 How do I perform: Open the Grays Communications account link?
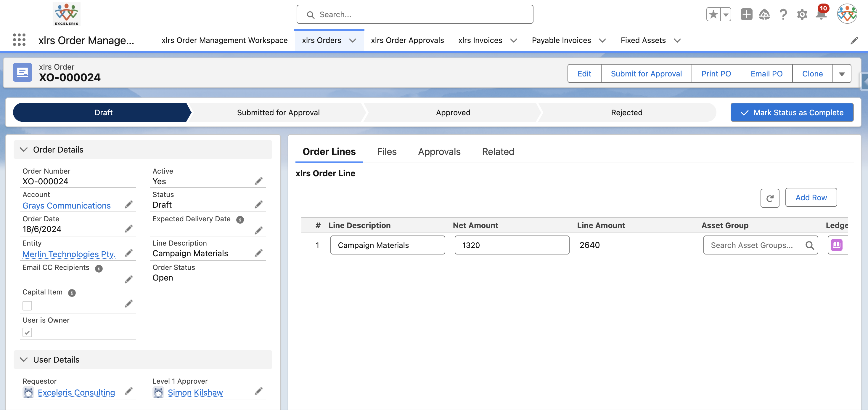point(66,205)
